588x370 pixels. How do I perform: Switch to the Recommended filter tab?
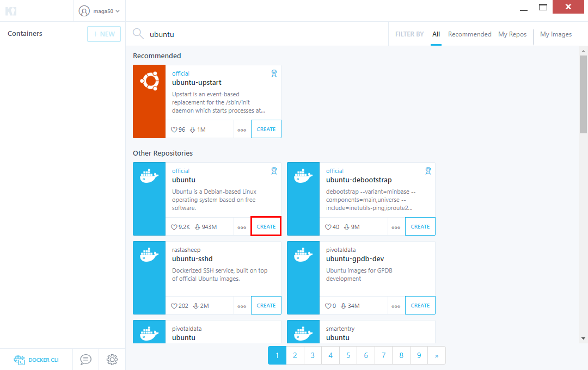(469, 34)
